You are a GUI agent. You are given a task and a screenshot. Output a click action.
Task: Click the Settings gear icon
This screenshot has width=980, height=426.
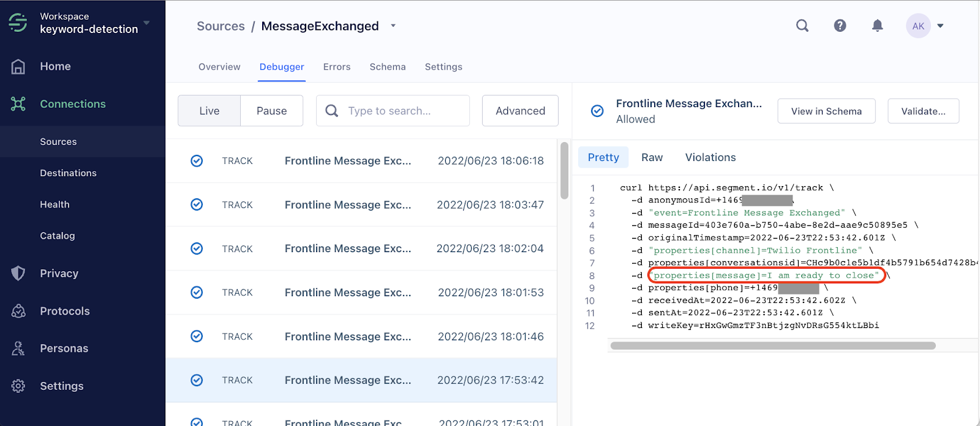click(18, 386)
